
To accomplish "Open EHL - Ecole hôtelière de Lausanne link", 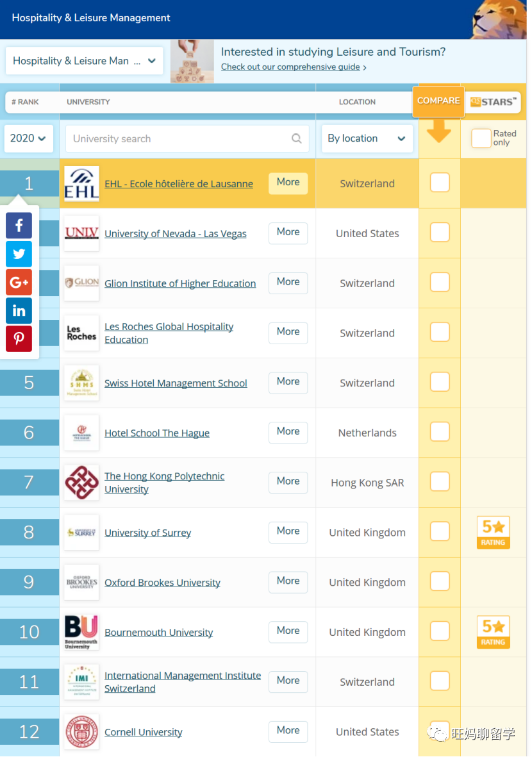I will (179, 184).
